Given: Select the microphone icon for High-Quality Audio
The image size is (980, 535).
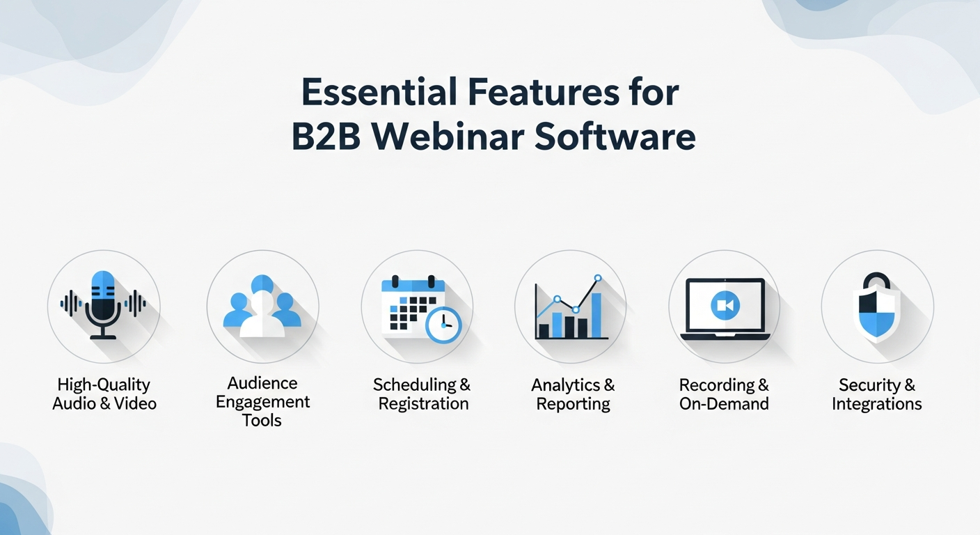Looking at the screenshot, I should (104, 307).
